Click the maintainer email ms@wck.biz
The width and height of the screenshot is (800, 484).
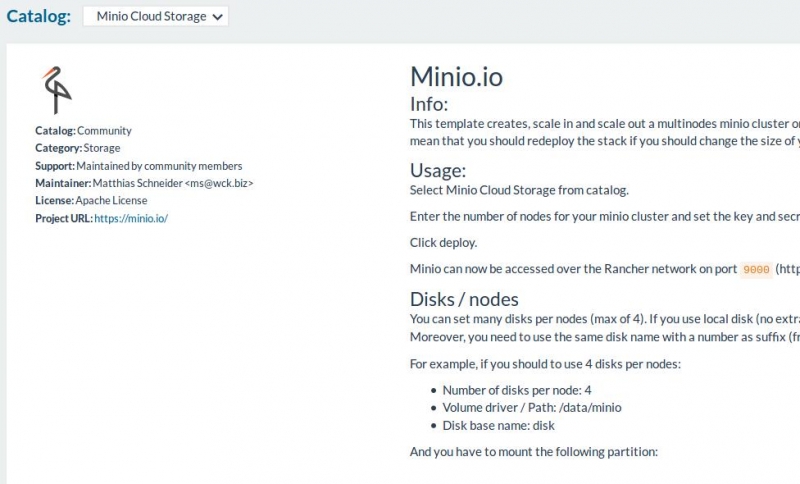tap(219, 183)
